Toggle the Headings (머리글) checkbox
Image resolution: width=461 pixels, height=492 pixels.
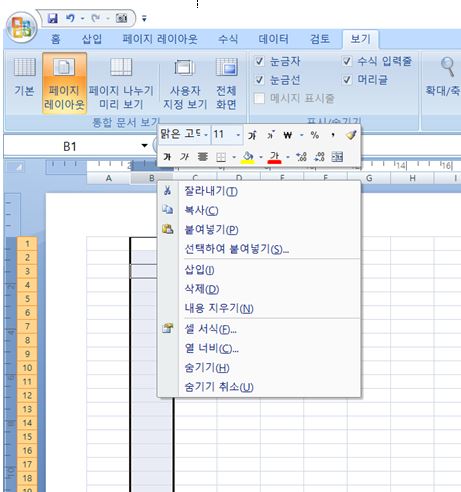tap(347, 80)
